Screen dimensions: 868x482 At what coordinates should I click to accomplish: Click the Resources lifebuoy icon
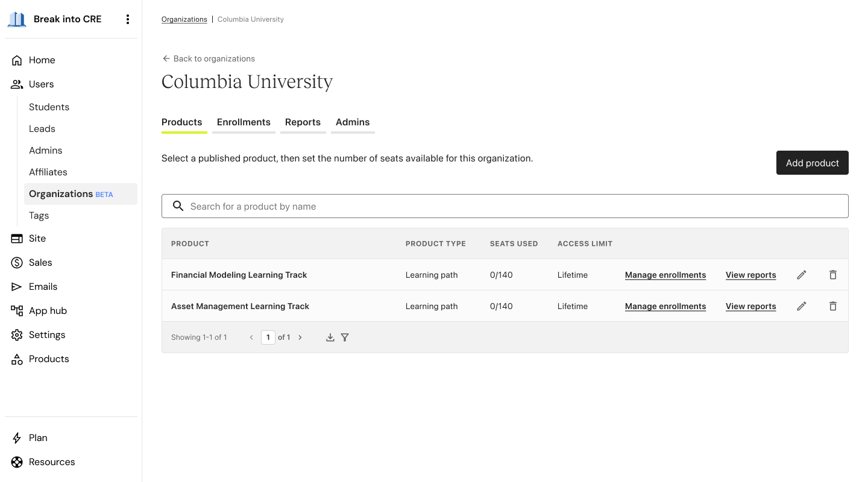(17, 462)
